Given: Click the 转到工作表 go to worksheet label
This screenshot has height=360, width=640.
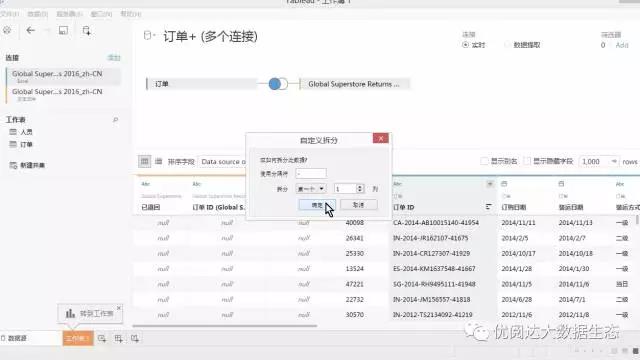Looking at the screenshot, I should tap(96, 313).
